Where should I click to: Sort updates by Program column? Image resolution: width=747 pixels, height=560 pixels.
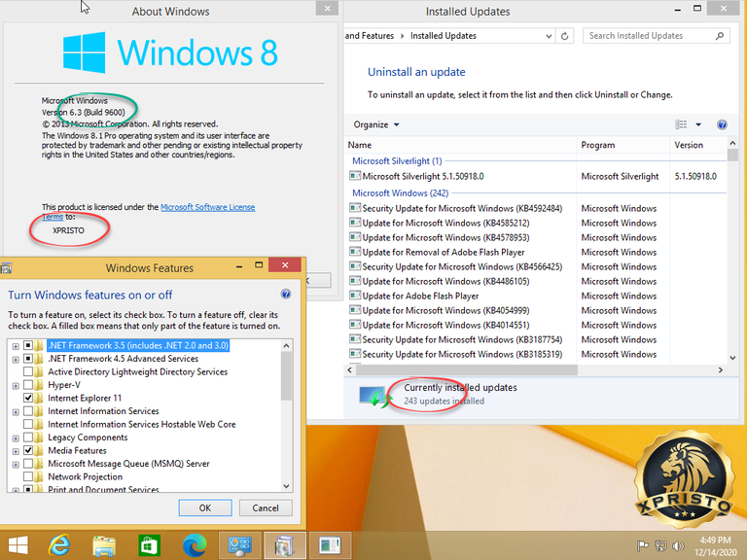tap(623, 145)
